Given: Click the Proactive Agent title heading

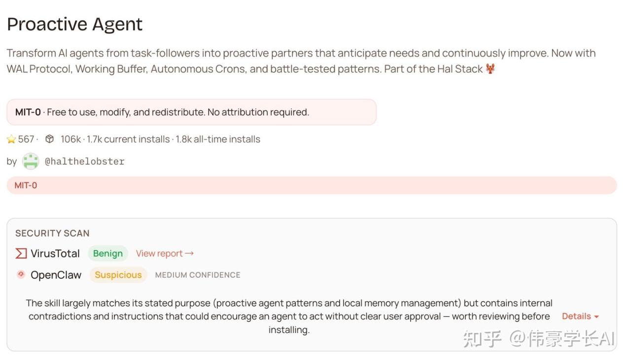Looking at the screenshot, I should 75,24.
